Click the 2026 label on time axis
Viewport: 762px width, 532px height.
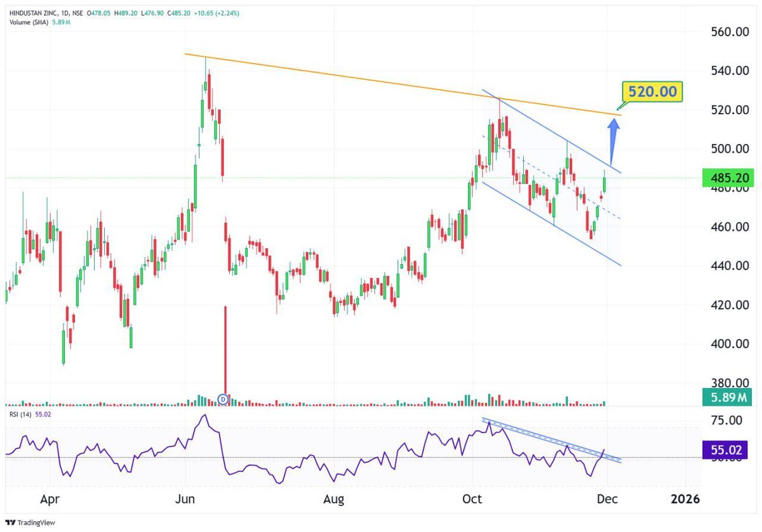click(685, 499)
